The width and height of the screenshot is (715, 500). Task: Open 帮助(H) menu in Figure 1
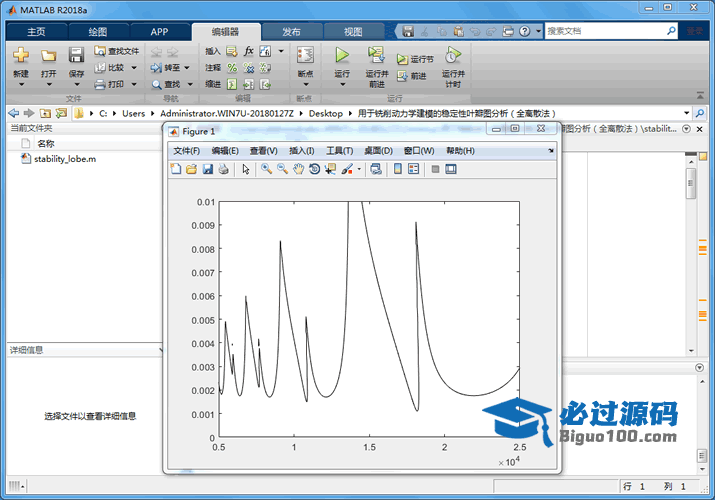[x=460, y=151]
